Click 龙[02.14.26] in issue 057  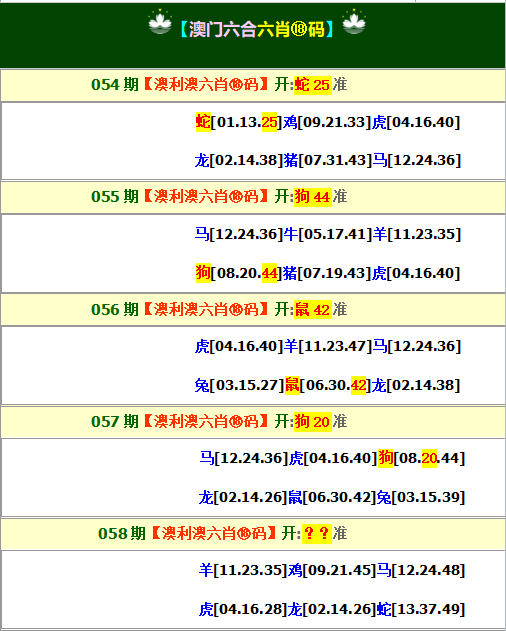coord(243,497)
